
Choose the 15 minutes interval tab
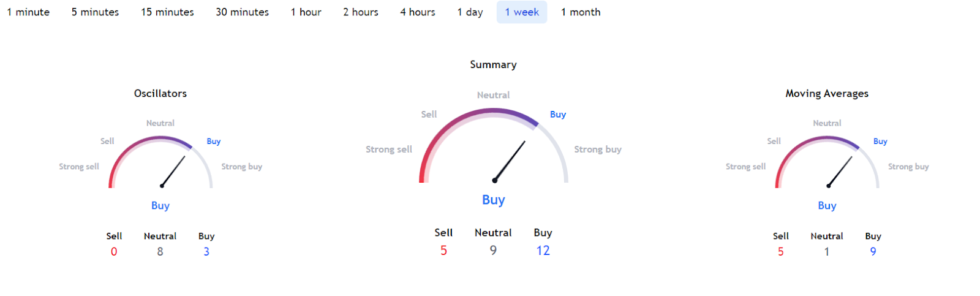point(167,12)
